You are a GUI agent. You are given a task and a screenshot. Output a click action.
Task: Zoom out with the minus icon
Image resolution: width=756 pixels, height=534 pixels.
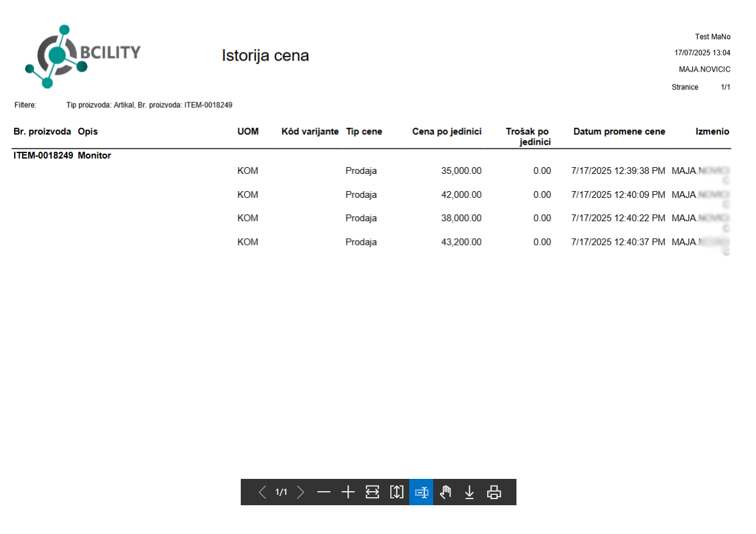click(323, 492)
